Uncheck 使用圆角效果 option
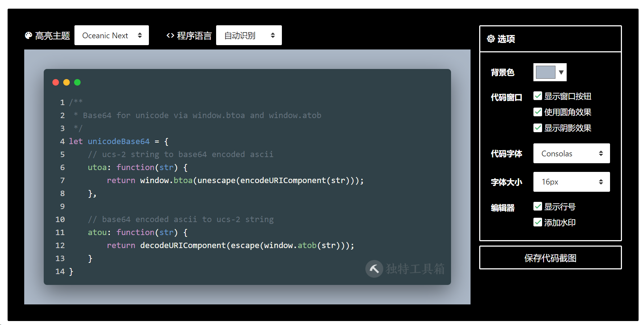Viewport: 644px width, 325px height. (538, 112)
